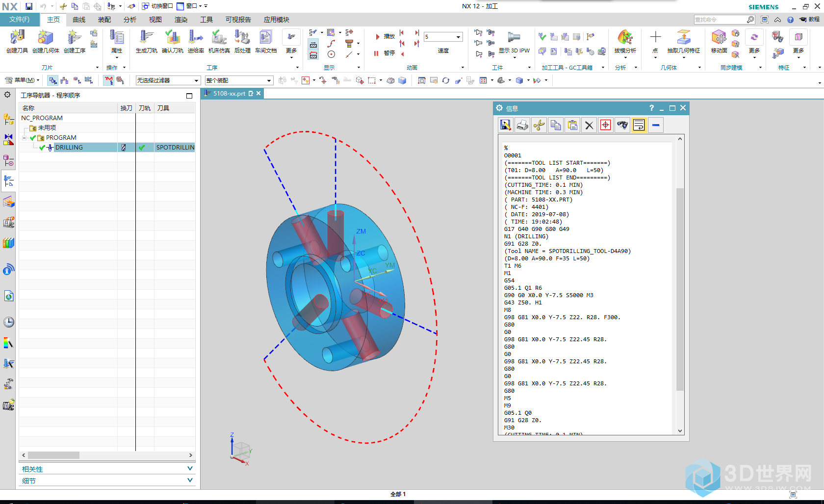The image size is (824, 504).
Task: Switch to the Curve (曲线) tab
Action: 79,20
